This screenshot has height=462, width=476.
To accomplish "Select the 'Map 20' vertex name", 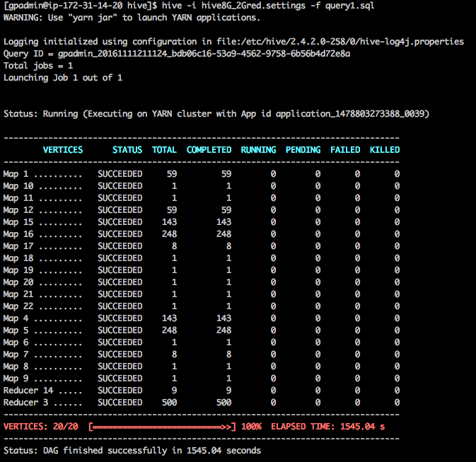I will (18, 282).
